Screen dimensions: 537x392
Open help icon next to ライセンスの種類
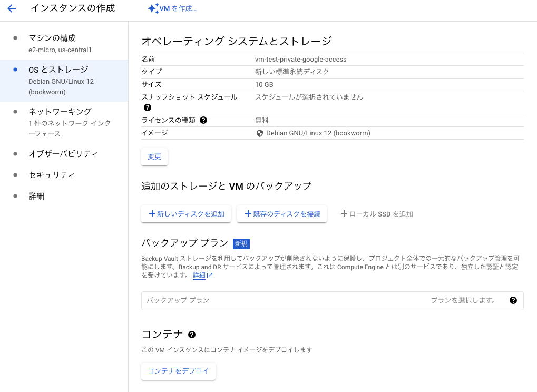[x=203, y=120]
